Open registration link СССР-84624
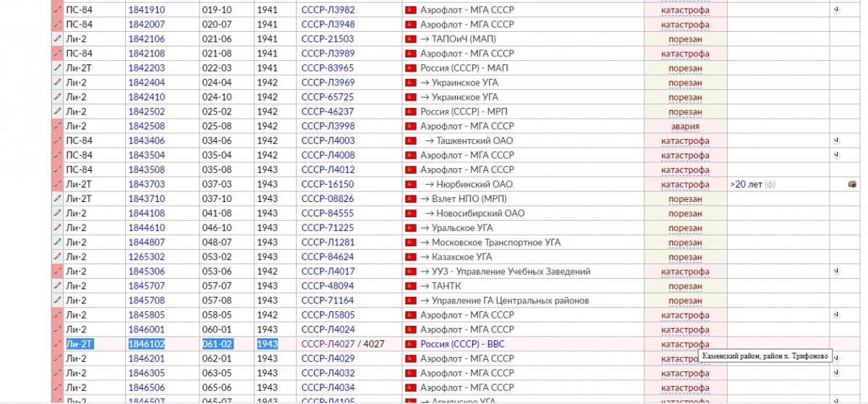This screenshot has width=868, height=404. tap(328, 257)
